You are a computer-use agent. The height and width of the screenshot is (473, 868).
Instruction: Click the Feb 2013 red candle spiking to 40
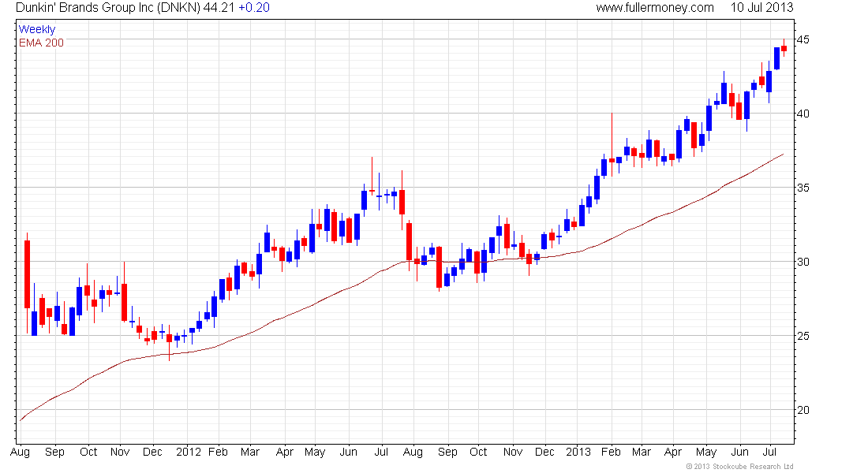pyautogui.click(x=612, y=161)
